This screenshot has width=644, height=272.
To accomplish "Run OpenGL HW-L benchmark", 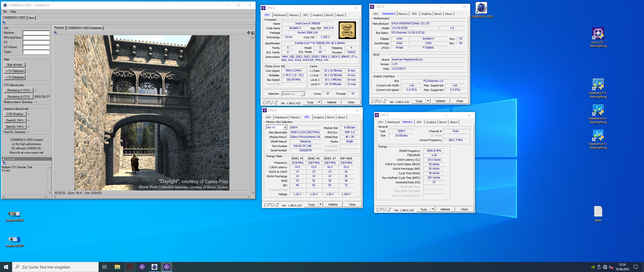I will 15,127.
